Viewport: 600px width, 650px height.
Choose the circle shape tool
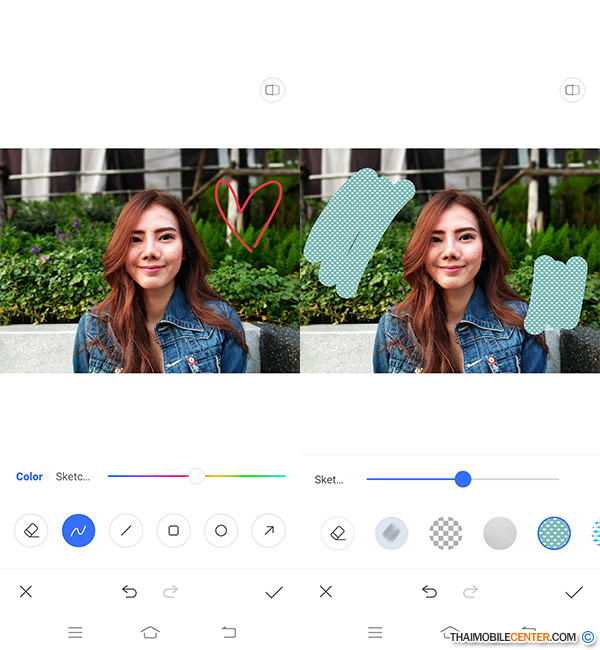point(221,531)
